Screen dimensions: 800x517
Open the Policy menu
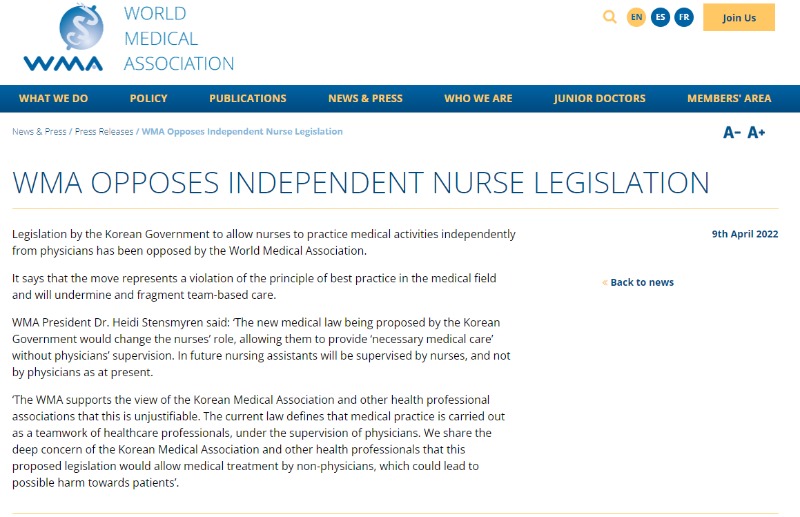point(148,99)
